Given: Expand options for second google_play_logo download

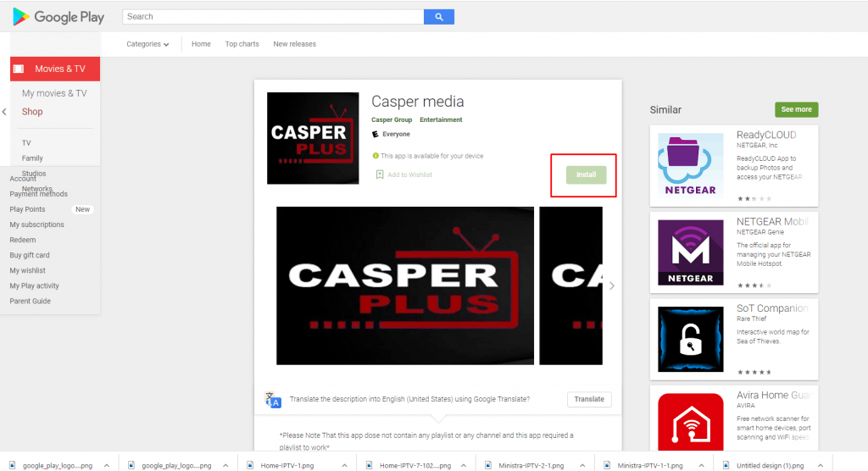Looking at the screenshot, I should pyautogui.click(x=225, y=465).
